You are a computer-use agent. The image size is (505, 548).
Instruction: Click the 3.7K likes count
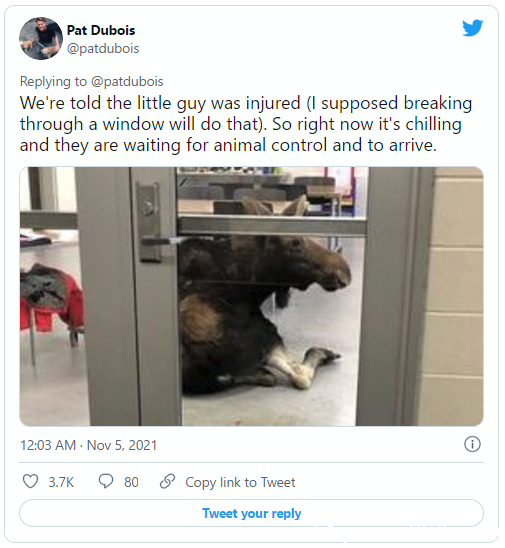coord(61,482)
